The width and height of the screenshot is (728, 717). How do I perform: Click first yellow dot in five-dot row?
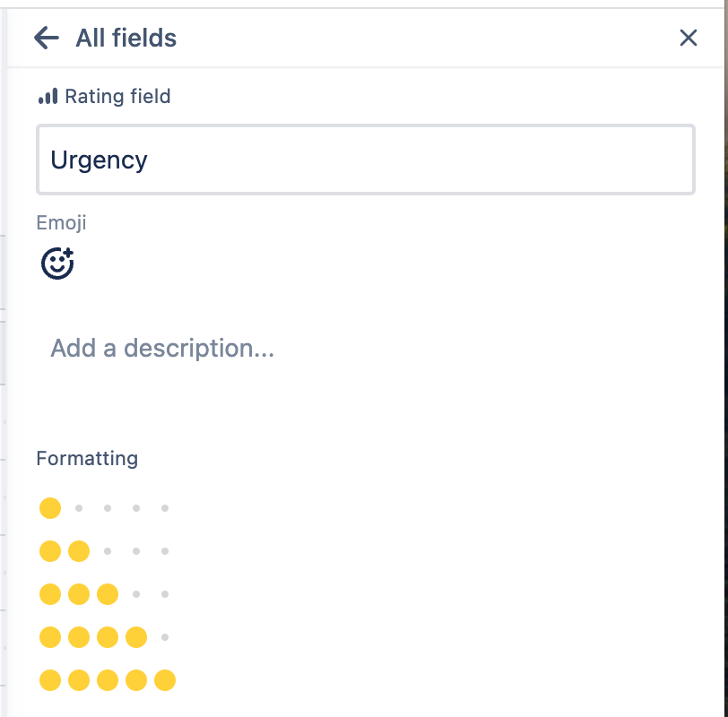coord(50,680)
